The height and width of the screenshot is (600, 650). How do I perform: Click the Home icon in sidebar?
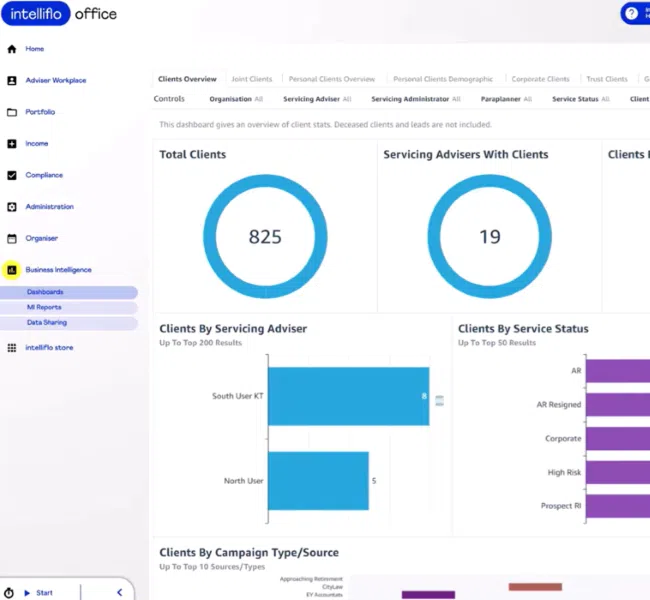tap(12, 49)
